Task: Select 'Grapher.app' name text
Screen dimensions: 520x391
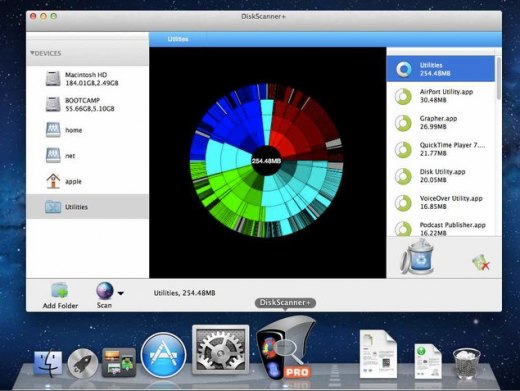Action: click(438, 118)
